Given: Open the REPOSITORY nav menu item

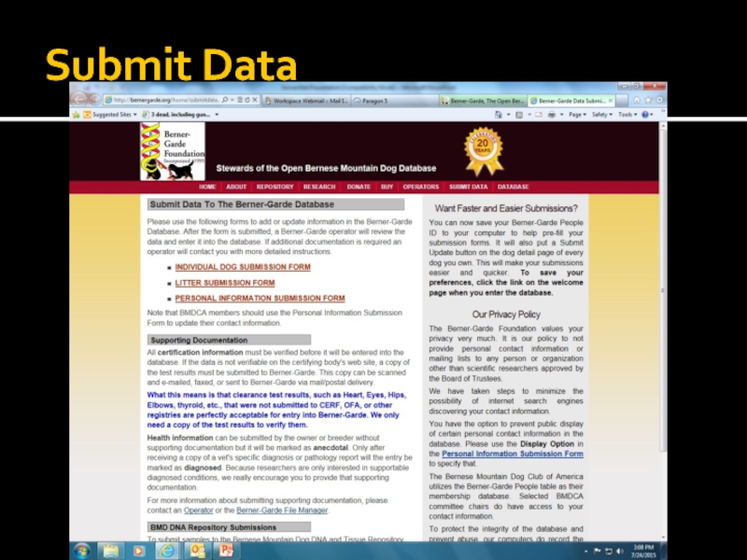Looking at the screenshot, I should tap(275, 187).
